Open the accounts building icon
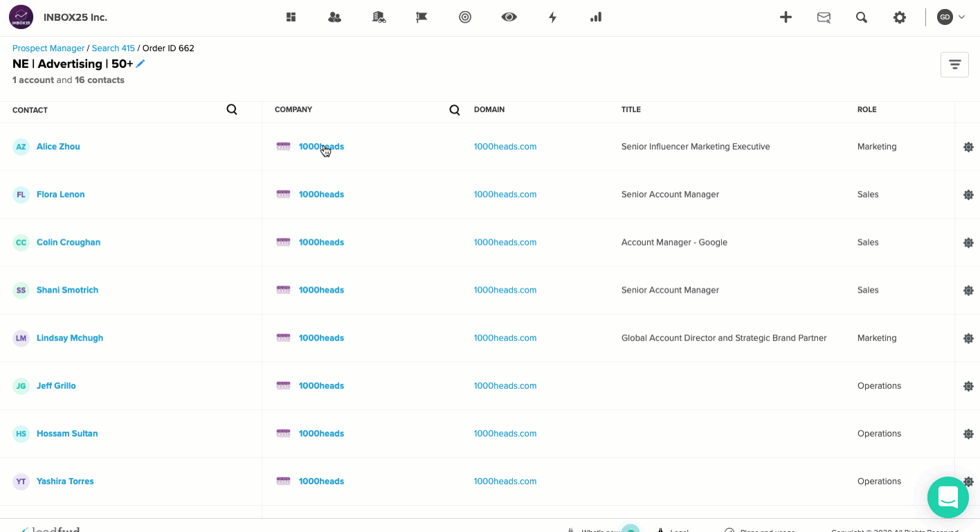This screenshot has width=980, height=532. pos(379,17)
